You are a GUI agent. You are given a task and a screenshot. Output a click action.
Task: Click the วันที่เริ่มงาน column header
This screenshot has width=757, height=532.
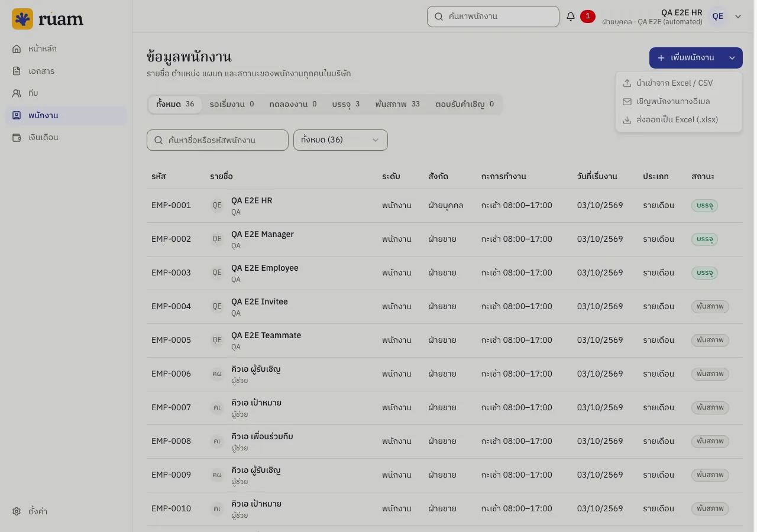tap(597, 176)
